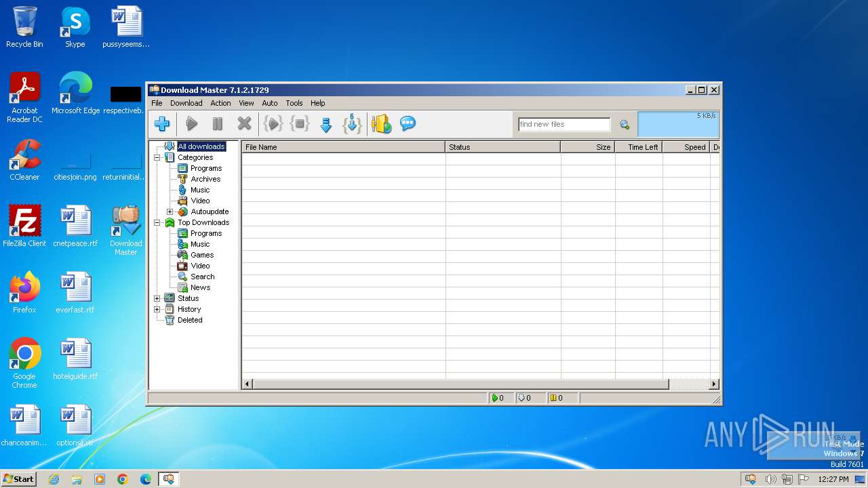This screenshot has width=868, height=488.
Task: Click the search magnifier icon beside find box
Action: [x=625, y=125]
